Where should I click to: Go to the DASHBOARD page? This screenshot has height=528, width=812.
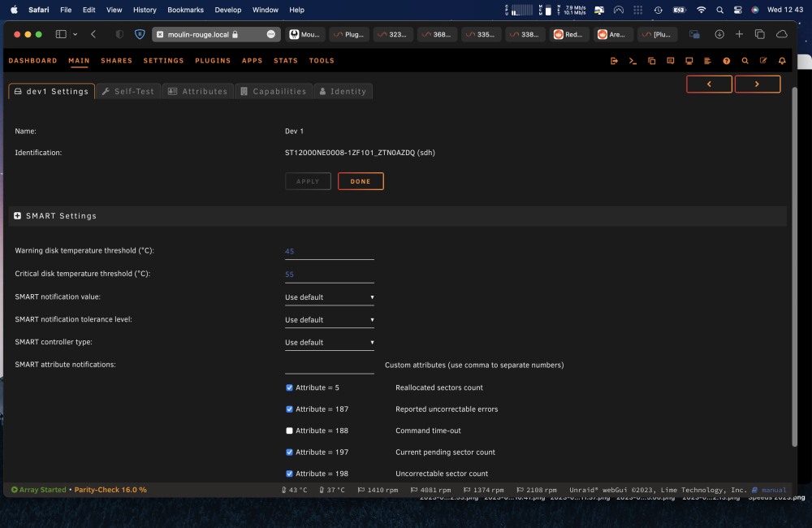[x=33, y=61]
